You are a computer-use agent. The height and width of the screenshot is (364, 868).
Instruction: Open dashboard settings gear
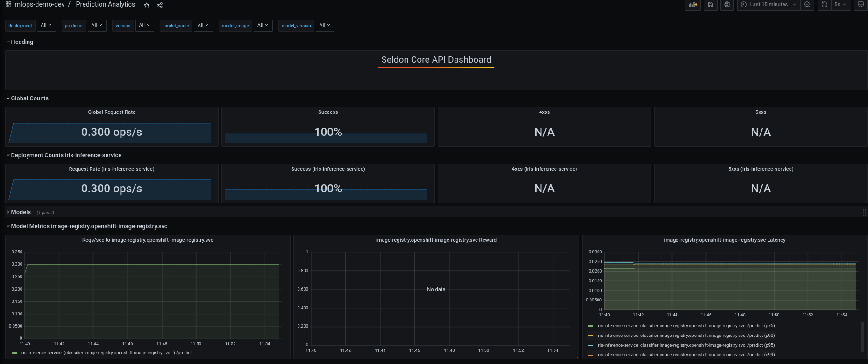point(727,5)
